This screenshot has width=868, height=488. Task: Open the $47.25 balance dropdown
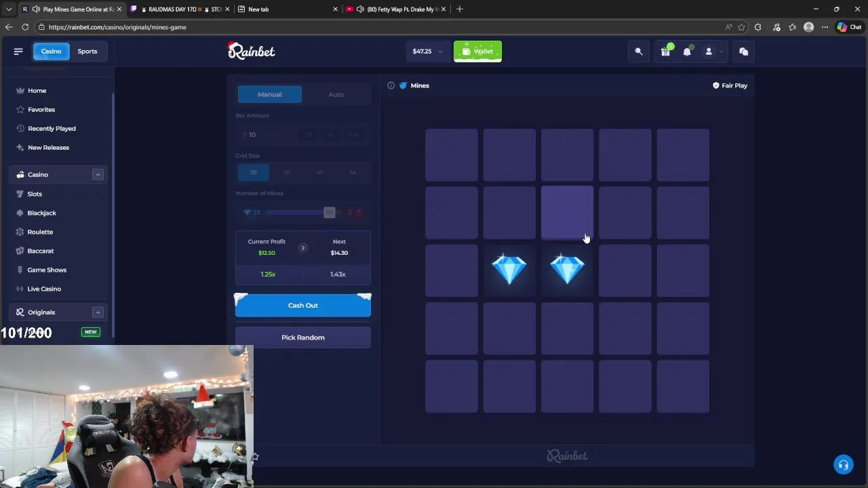coord(428,52)
